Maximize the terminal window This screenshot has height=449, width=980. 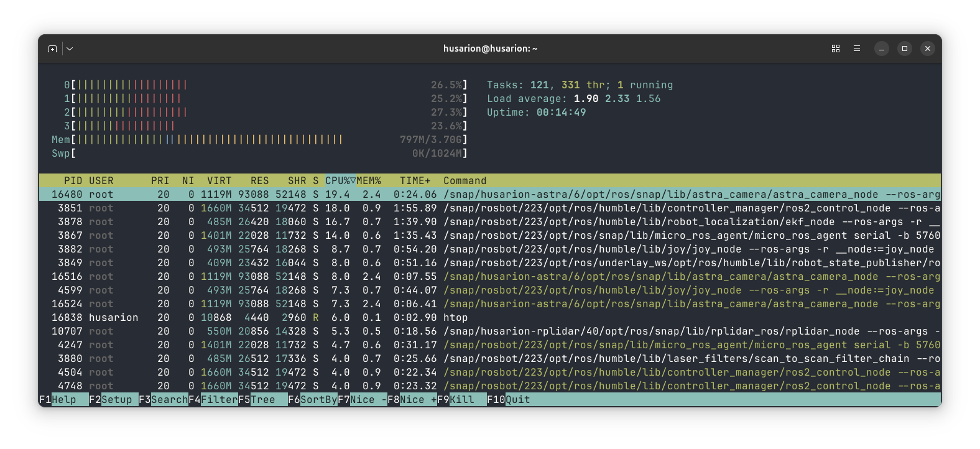pos(904,49)
